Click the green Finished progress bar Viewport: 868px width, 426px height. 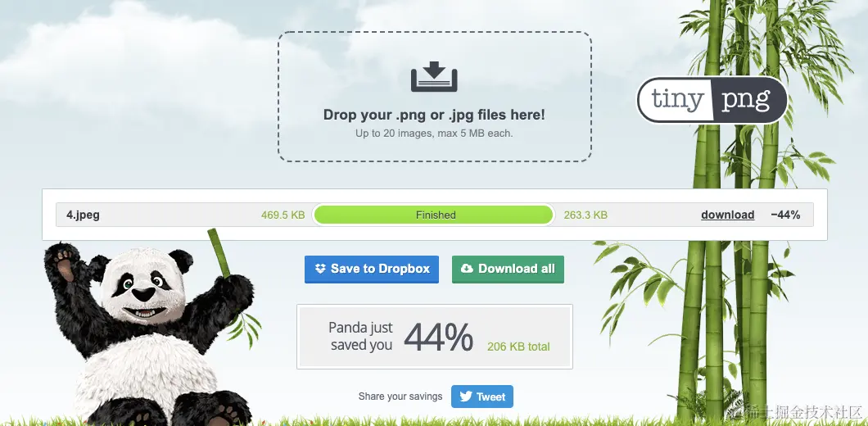[433, 215]
